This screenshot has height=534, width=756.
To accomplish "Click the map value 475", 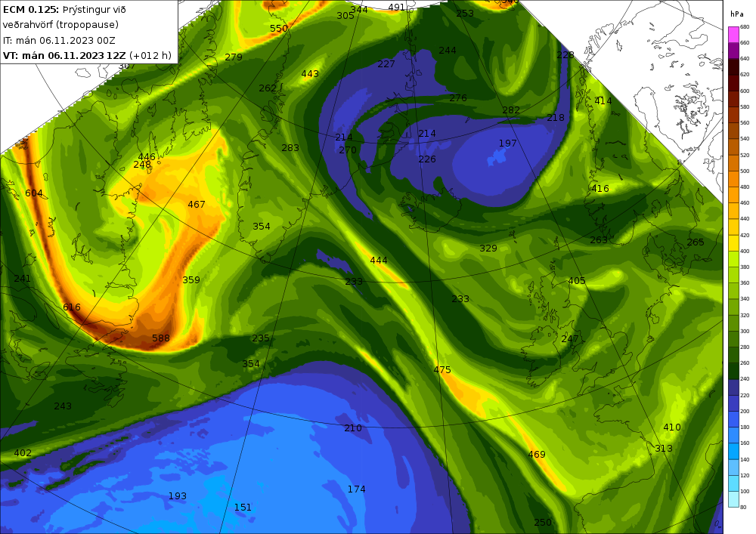I will [442, 370].
